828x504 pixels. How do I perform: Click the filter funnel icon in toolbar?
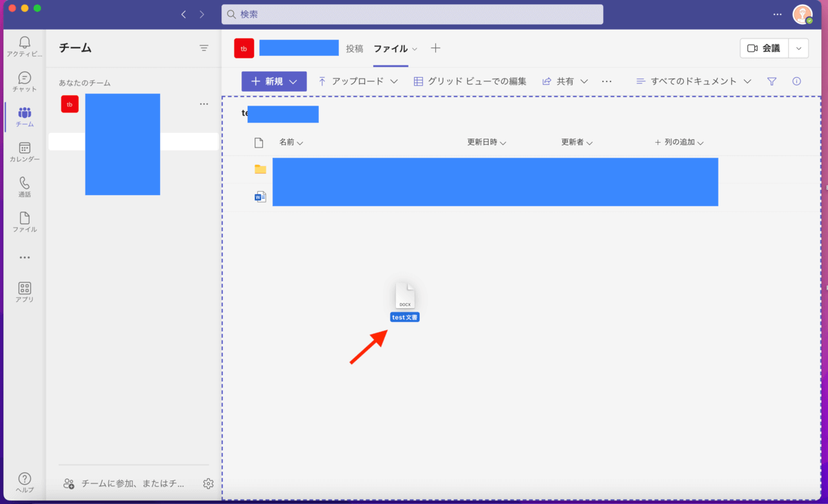[x=772, y=81]
